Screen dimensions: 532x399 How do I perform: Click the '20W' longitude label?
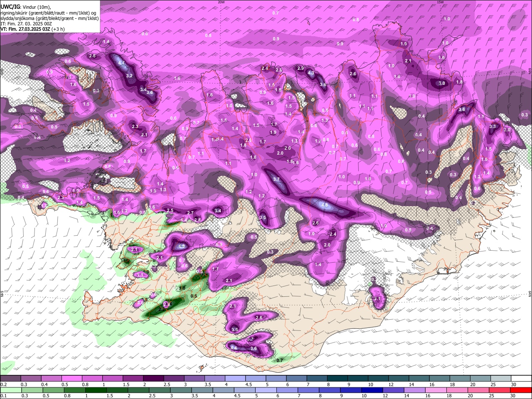(221, 2)
